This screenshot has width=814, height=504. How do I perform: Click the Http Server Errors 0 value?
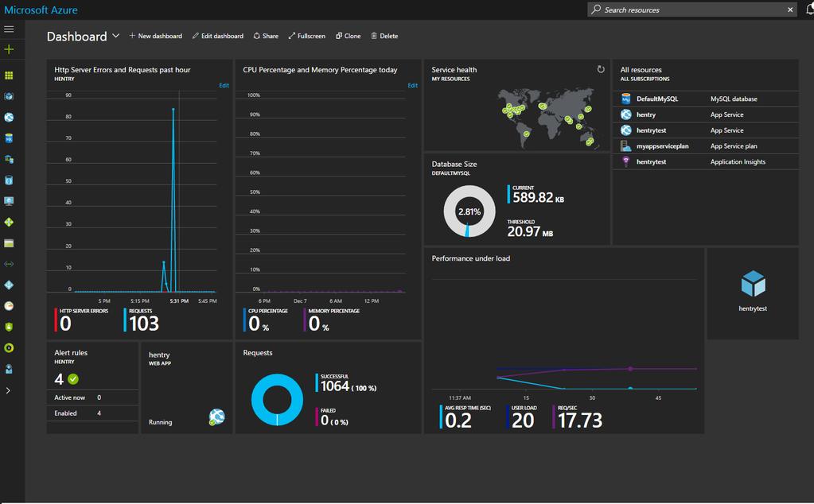(x=65, y=324)
